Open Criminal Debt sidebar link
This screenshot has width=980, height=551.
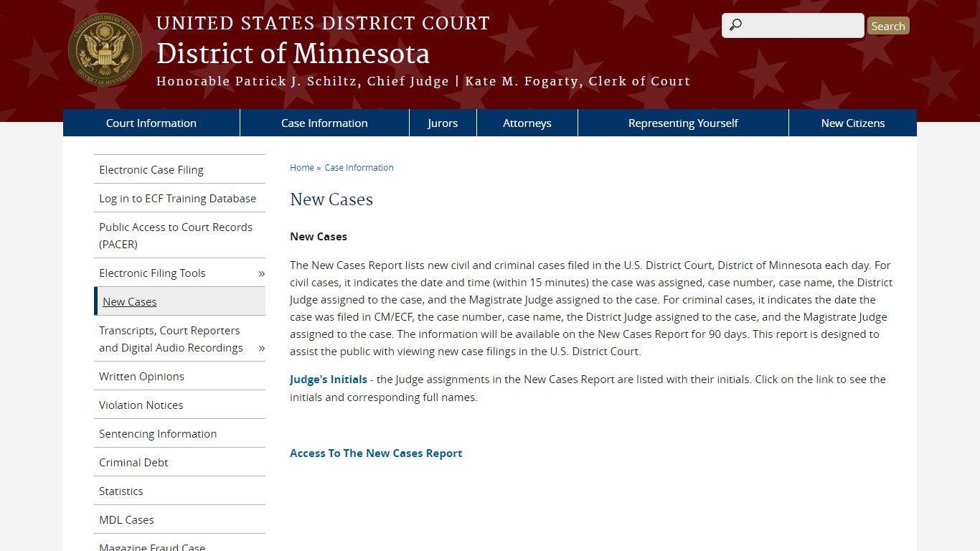tap(179, 462)
